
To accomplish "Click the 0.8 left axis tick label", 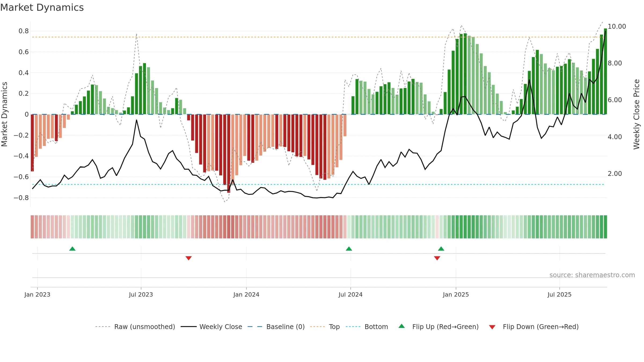I will (24, 31).
